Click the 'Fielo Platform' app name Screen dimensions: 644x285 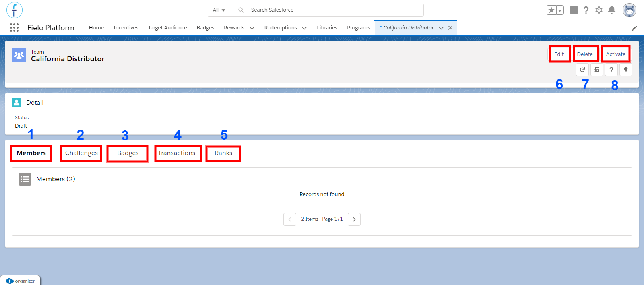point(51,28)
